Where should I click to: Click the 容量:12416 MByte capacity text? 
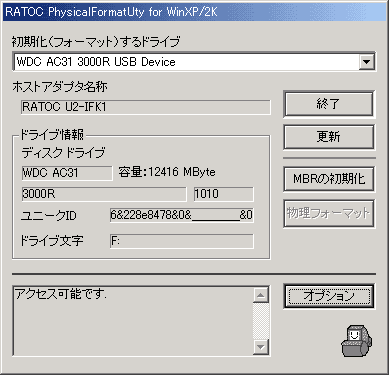167,172
